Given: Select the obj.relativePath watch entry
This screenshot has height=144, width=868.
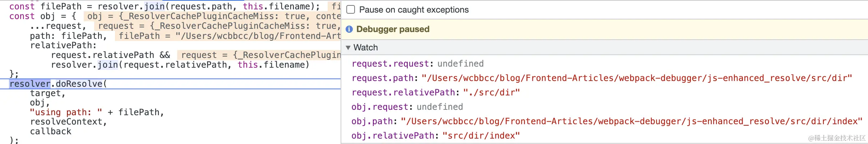Looking at the screenshot, I should coord(436,136).
